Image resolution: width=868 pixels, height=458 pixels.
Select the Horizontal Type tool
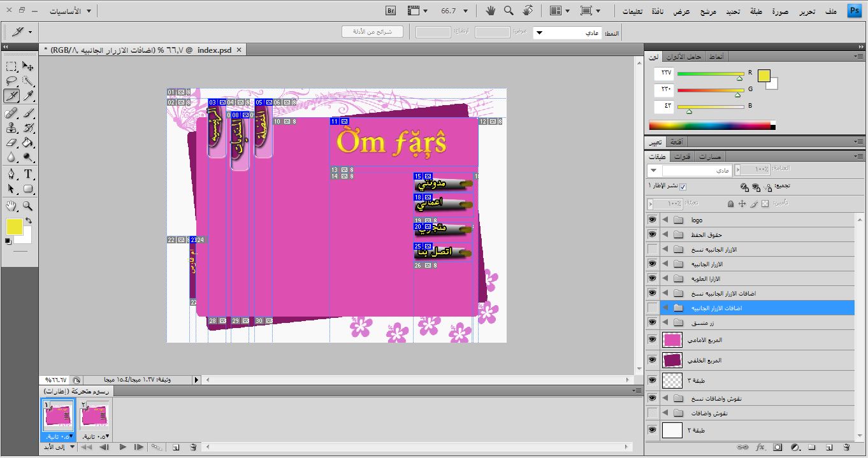click(x=28, y=174)
